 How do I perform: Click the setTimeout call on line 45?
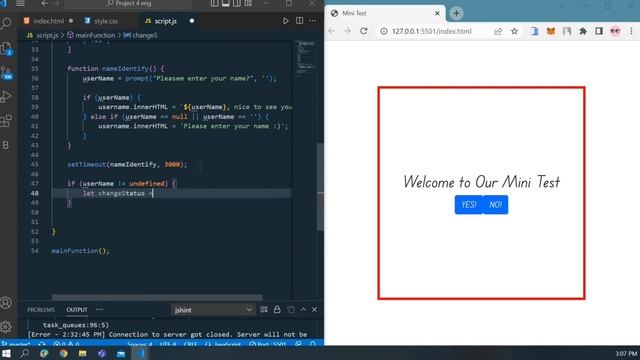tap(127, 164)
